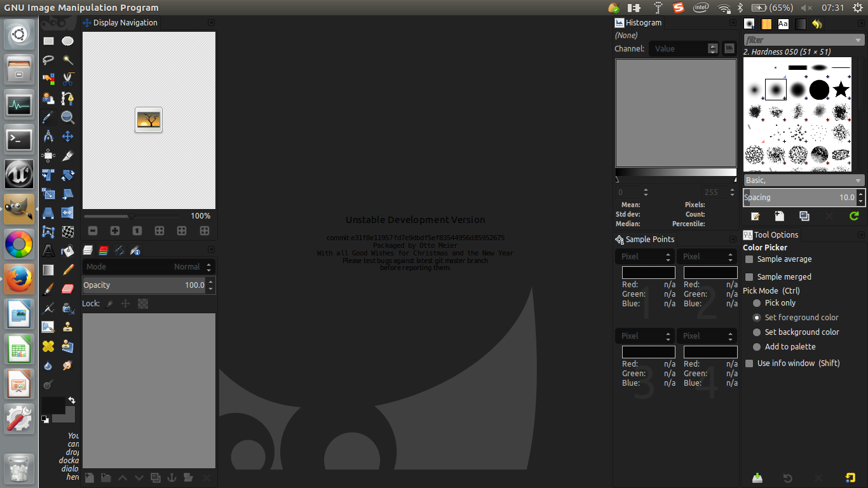Open the histogram Channel Value dropdown

684,48
